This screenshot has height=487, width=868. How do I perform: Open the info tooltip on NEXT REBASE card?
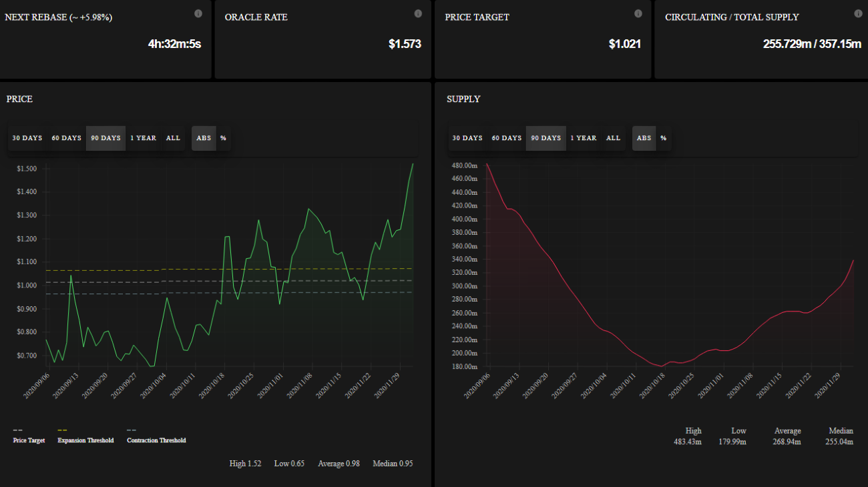198,13
